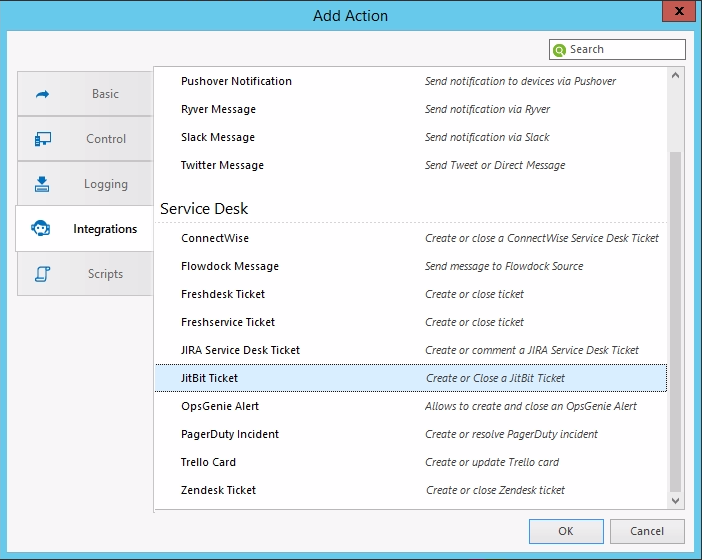Viewport: 702px width, 560px height.
Task: Click the scrollbar down arrow
Action: 676,500
